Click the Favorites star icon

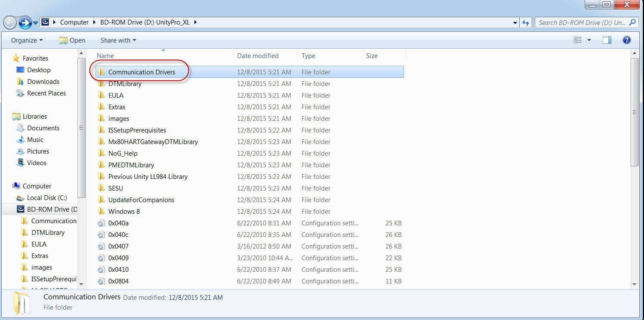(16, 58)
